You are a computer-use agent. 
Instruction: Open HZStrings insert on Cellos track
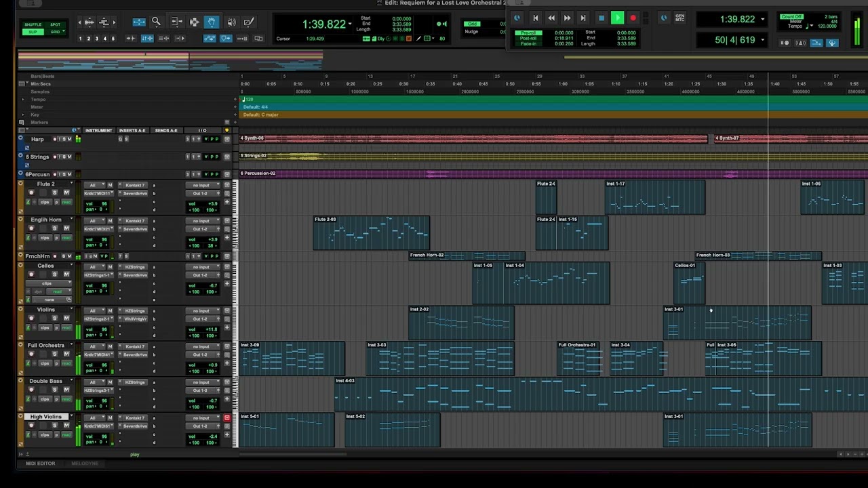(135, 267)
